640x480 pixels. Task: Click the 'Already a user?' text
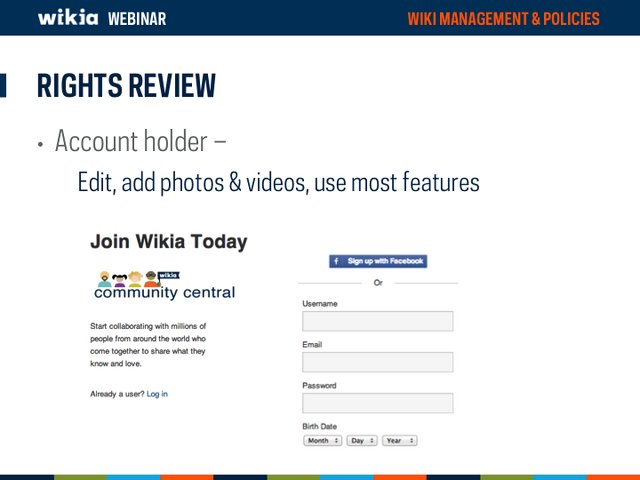117,394
